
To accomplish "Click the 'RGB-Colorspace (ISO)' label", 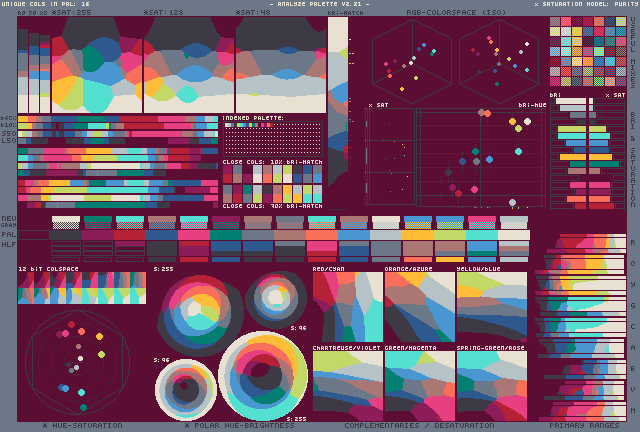I will click(456, 13).
